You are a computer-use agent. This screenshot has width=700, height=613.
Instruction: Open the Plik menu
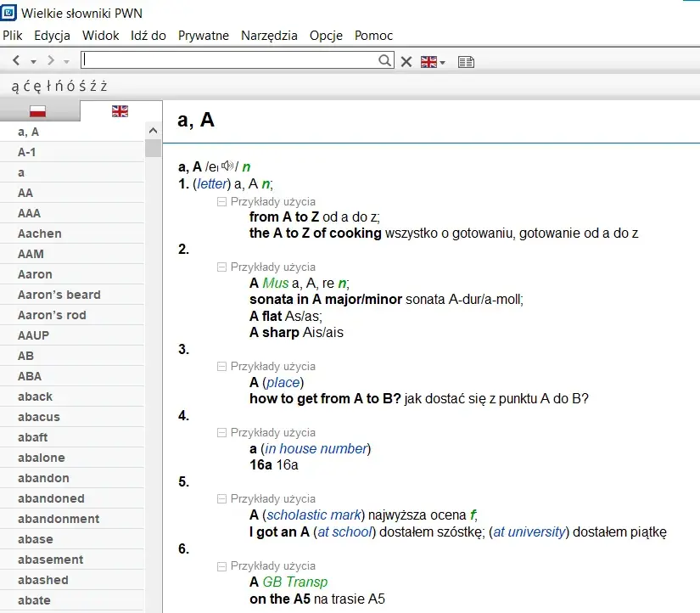point(13,36)
